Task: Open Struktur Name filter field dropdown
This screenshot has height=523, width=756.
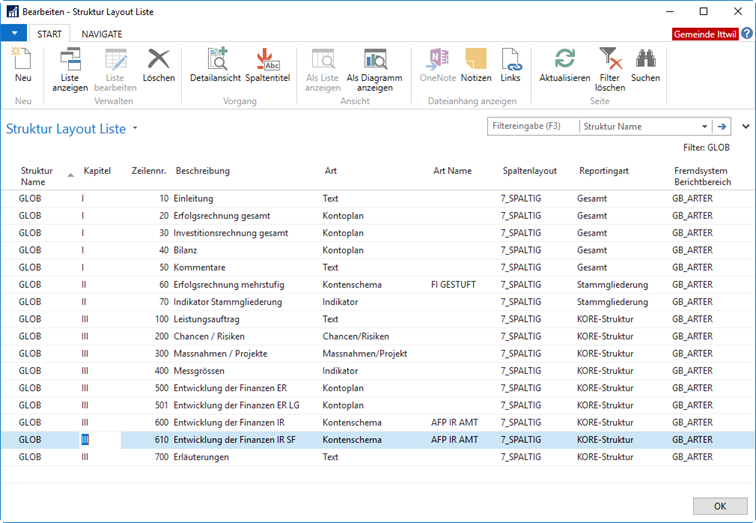Action: click(704, 126)
